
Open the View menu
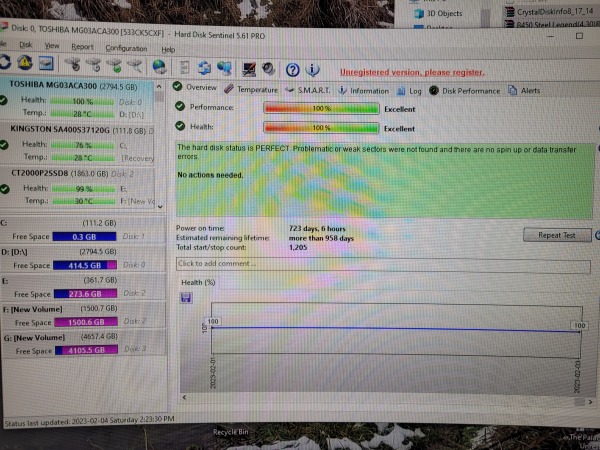coord(52,46)
